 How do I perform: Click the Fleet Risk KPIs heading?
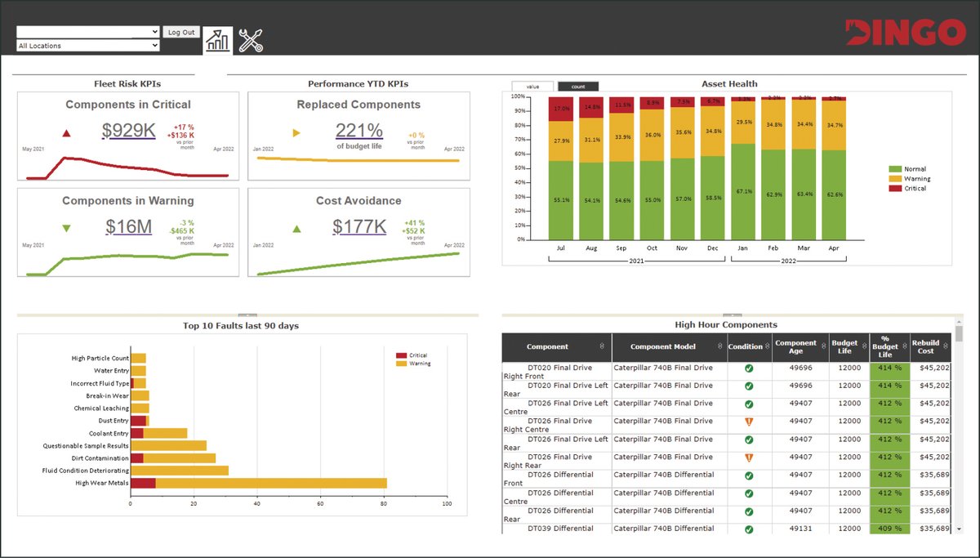coord(127,83)
